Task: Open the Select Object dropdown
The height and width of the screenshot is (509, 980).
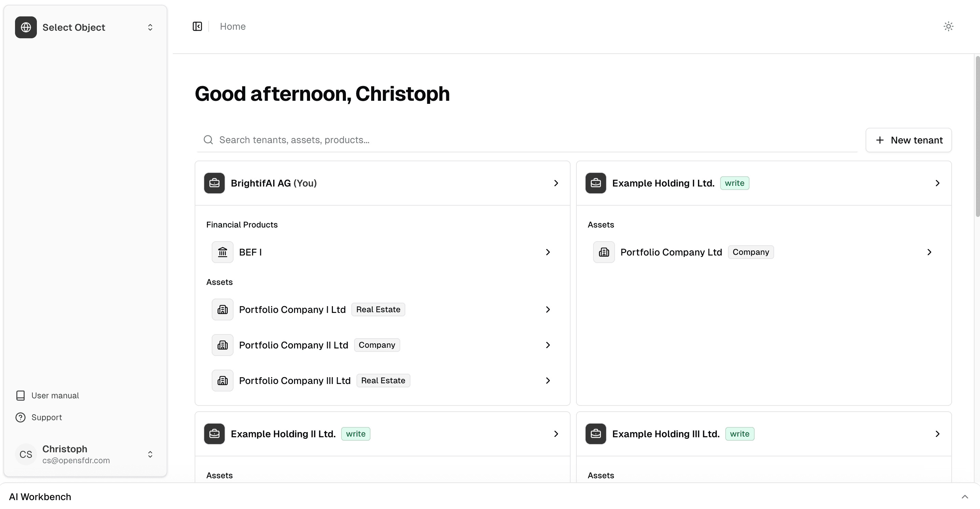Action: 150,27
